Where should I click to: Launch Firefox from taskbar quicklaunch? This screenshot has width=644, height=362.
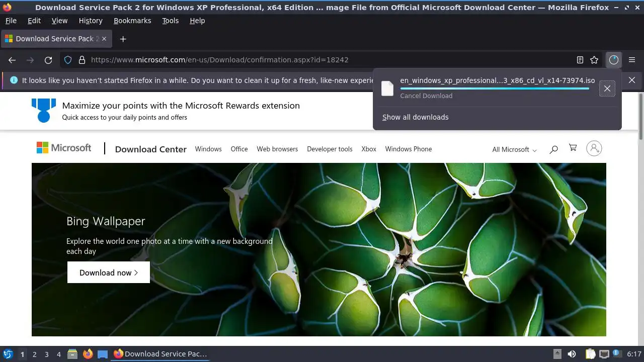pos(88,354)
